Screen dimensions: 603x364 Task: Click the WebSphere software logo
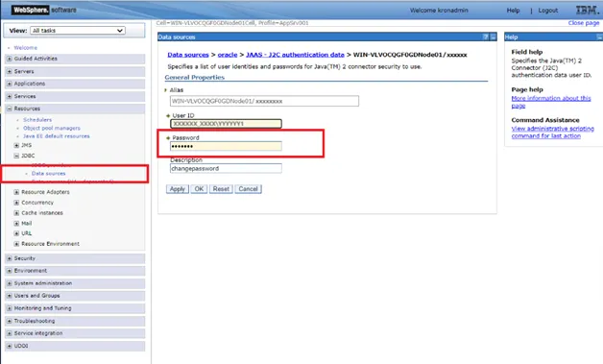coord(44,10)
